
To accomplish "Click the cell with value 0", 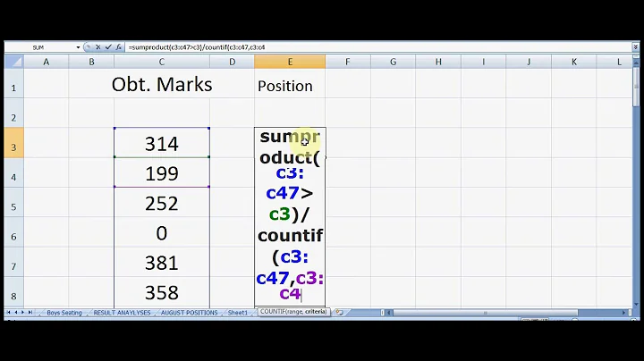I will point(162,232).
